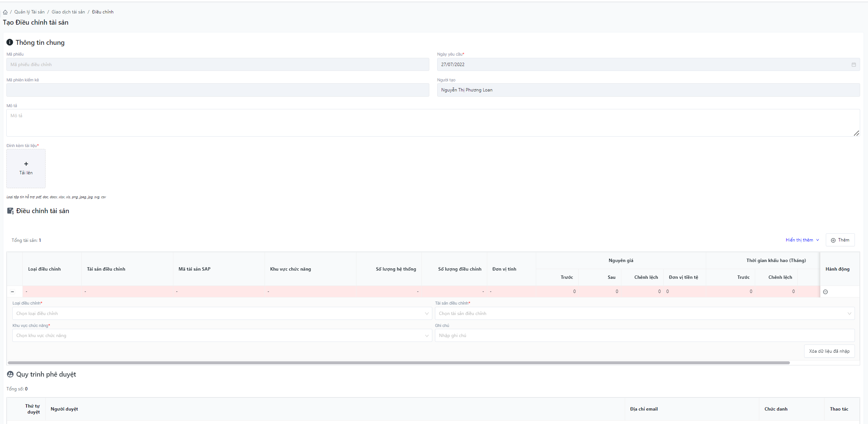Click the horizontal scrollbar under the table
The image size is (868, 424).
[398, 363]
